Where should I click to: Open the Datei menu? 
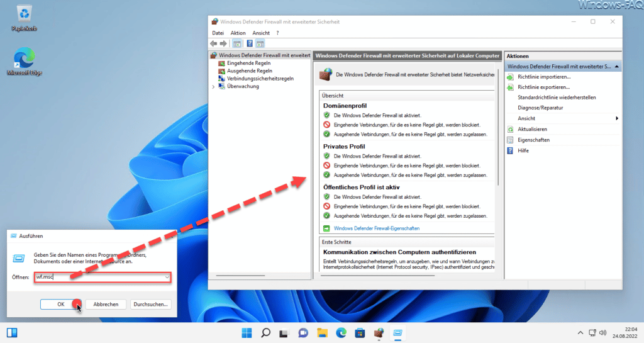click(218, 33)
